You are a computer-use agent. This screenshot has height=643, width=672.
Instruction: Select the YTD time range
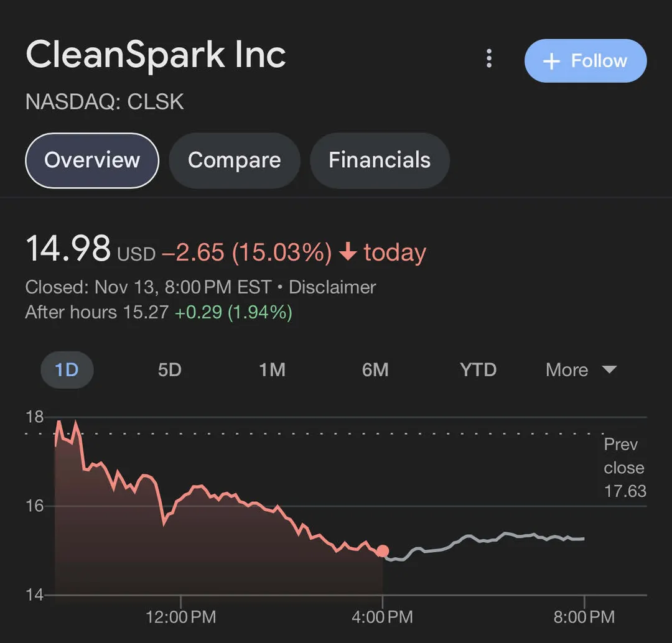[x=478, y=370]
